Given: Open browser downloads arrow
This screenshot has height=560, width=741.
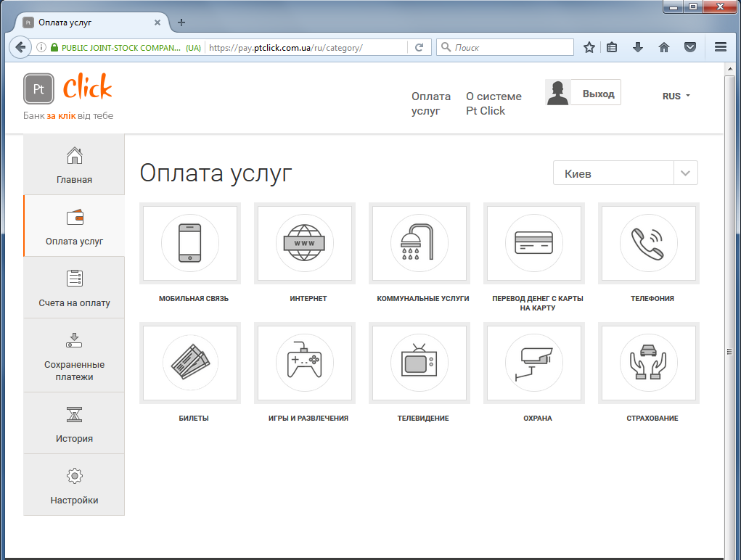Looking at the screenshot, I should pyautogui.click(x=638, y=47).
